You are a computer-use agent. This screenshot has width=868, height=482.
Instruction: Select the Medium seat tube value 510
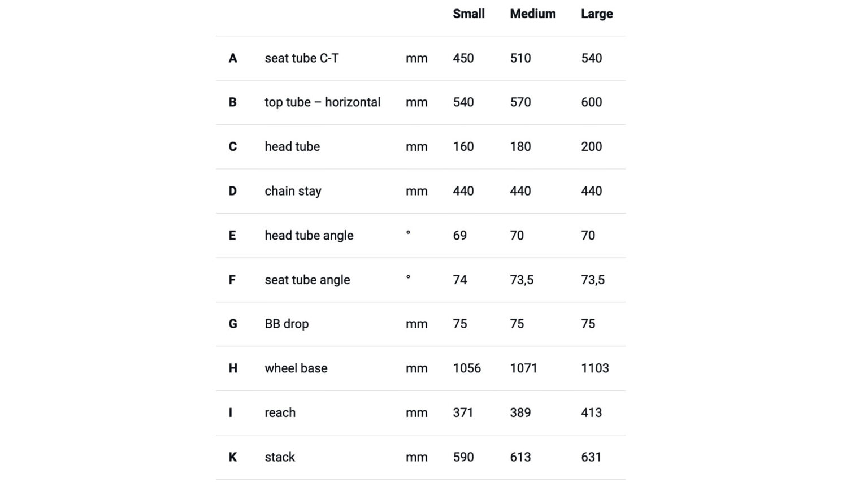click(x=520, y=58)
